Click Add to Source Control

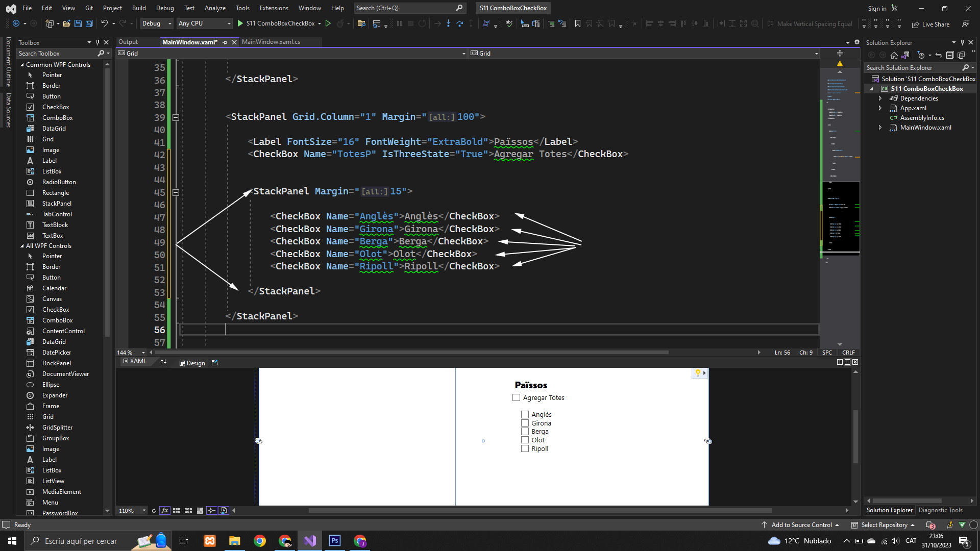(x=801, y=525)
